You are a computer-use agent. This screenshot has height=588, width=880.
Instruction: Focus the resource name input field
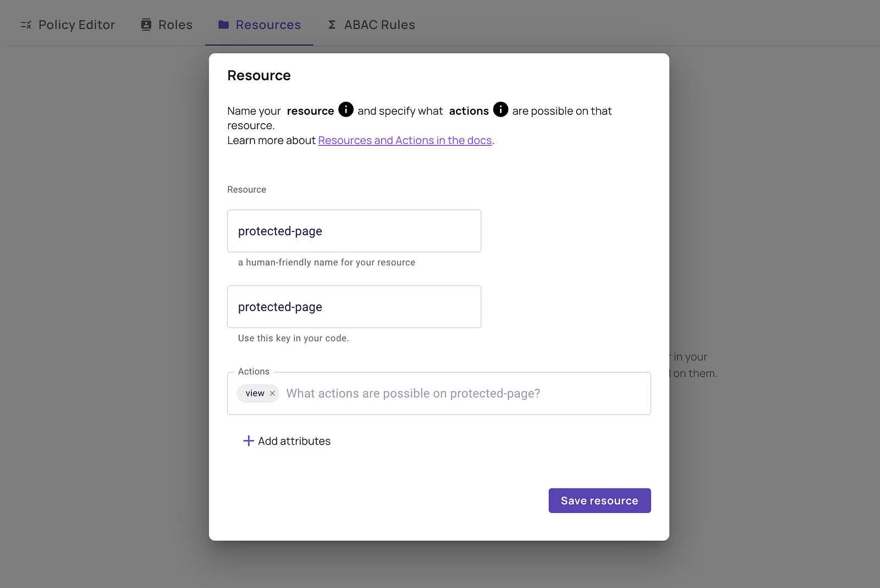[x=354, y=231]
